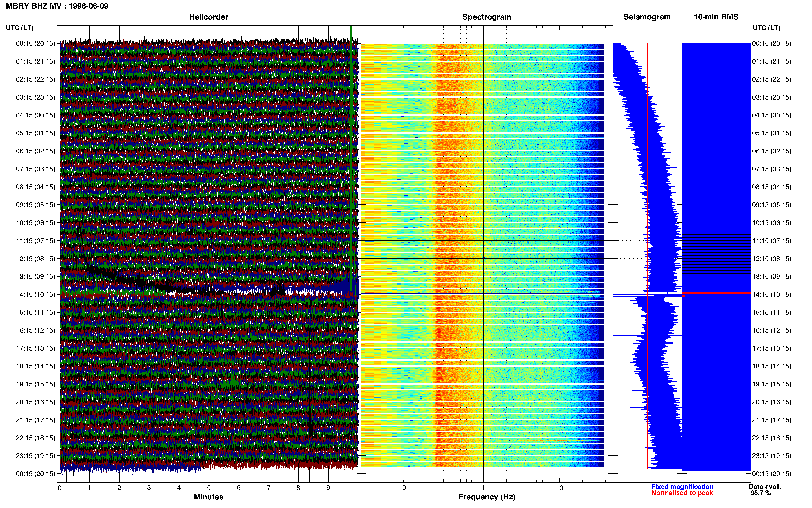
Task: Click the 'Seismogram' panel heading
Action: [x=647, y=17]
